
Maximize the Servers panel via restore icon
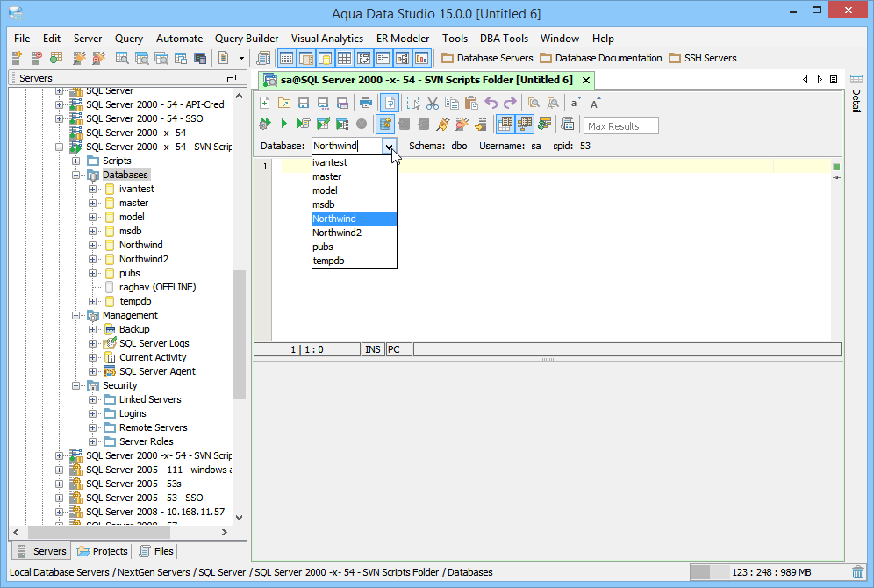pyautogui.click(x=232, y=79)
